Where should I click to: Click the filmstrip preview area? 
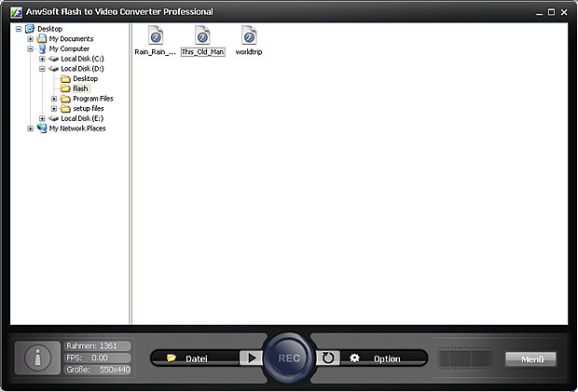(x=465, y=358)
